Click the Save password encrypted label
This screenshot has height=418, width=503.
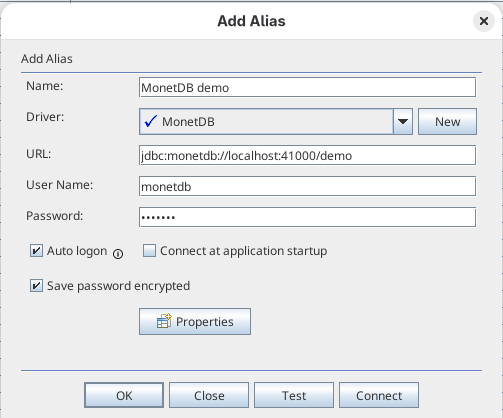[118, 286]
